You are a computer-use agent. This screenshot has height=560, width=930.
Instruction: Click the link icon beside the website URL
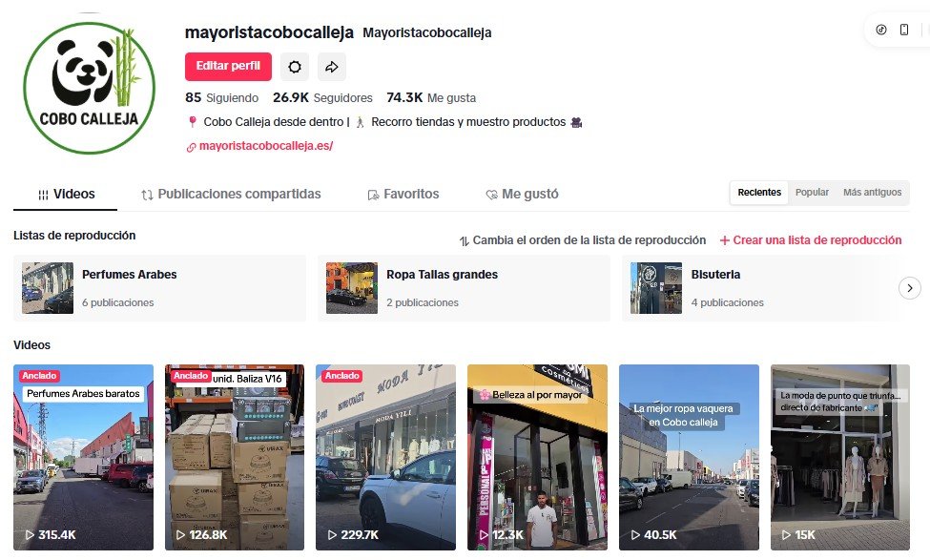coord(191,147)
